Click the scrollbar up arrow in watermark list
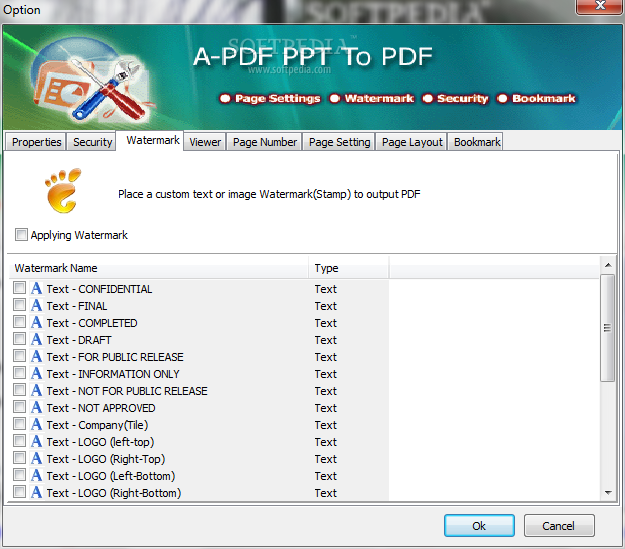 click(608, 265)
